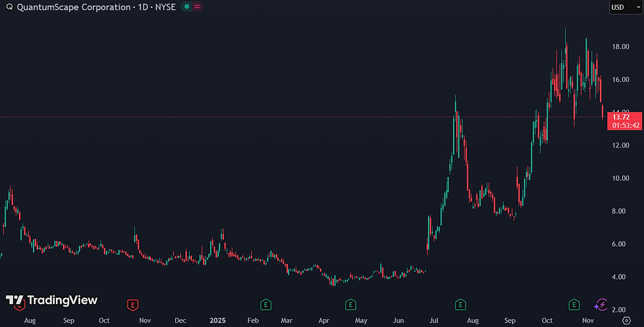Open green earnings marker between Apr and May
The height and width of the screenshot is (327, 644).
350,305
